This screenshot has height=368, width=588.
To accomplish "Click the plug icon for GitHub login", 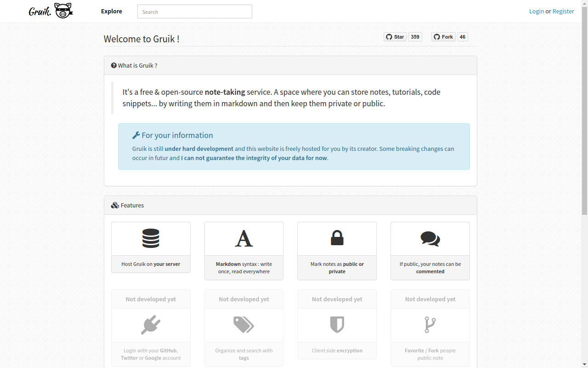I will (151, 325).
